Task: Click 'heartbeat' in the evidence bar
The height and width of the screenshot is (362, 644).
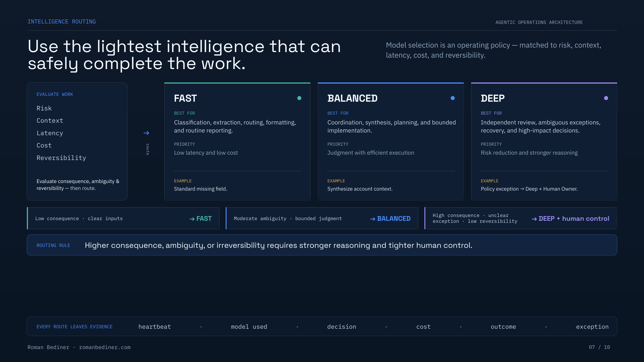Action: pyautogui.click(x=155, y=327)
